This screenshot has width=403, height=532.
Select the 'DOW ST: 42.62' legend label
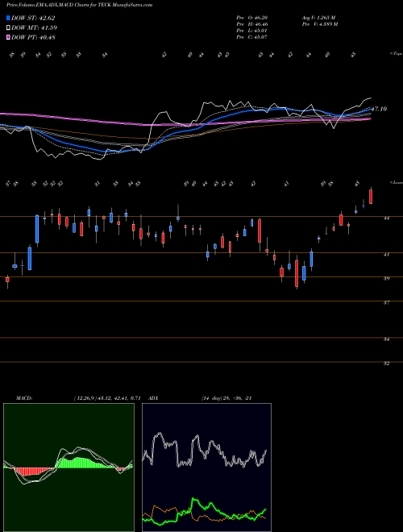(x=33, y=19)
